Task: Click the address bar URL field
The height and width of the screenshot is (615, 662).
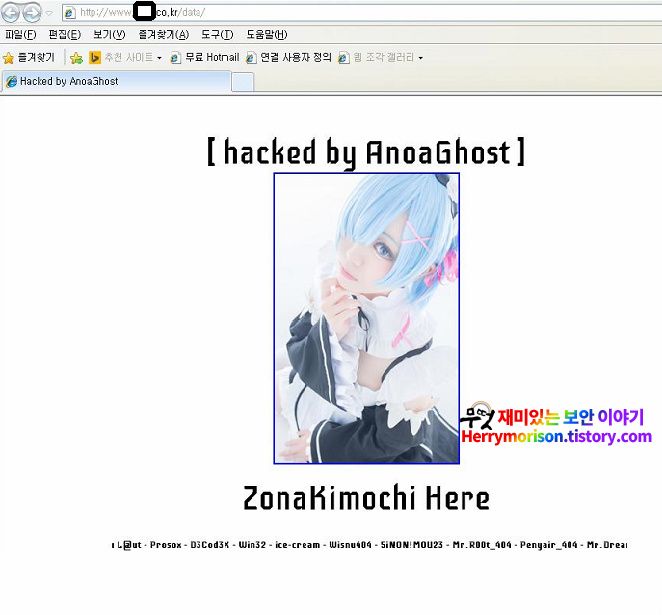Action: click(x=362, y=12)
